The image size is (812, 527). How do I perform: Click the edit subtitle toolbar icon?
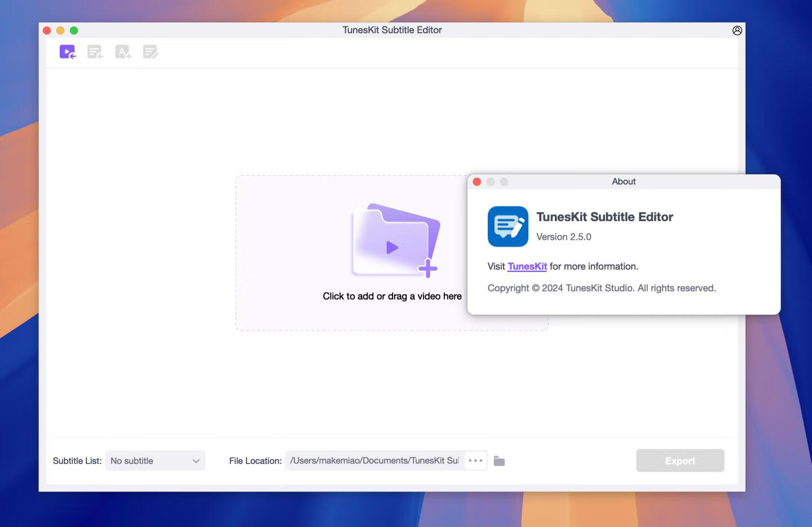pyautogui.click(x=151, y=52)
